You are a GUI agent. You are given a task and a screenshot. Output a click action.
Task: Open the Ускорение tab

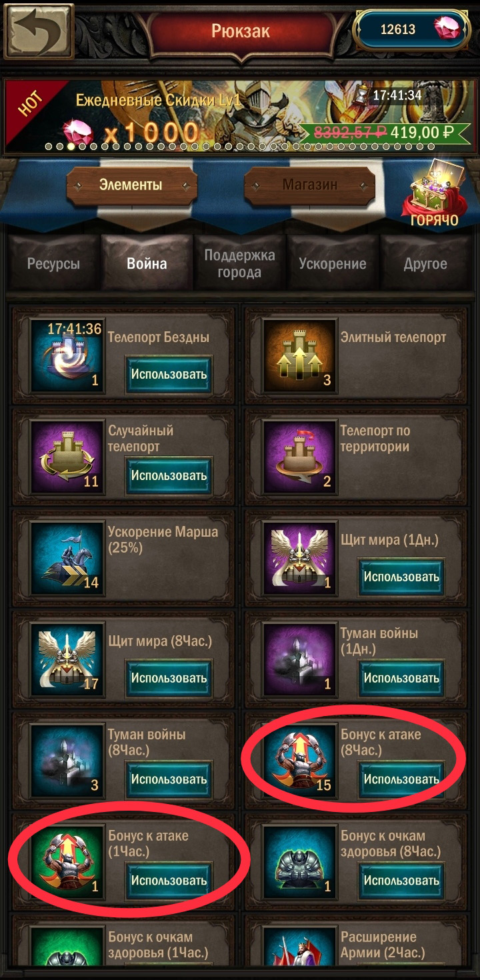[333, 263]
